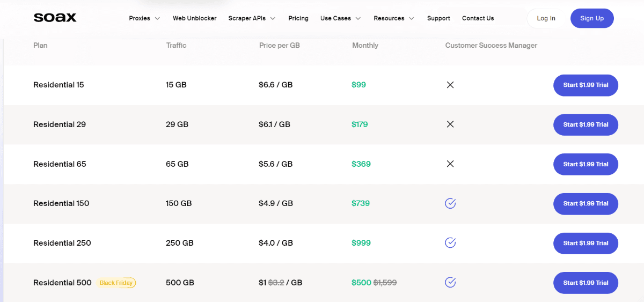The image size is (644, 302).
Task: Click the Monthly column header
Action: coord(365,46)
